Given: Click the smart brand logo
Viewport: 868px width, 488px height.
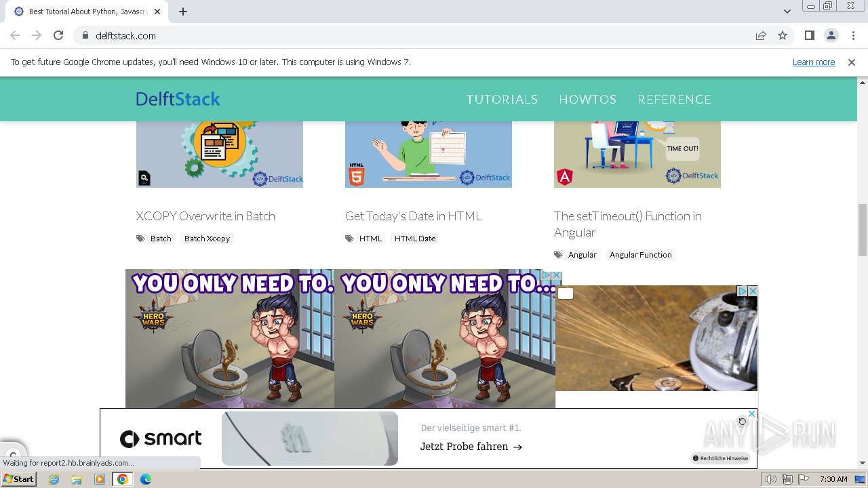Looking at the screenshot, I should coord(161,439).
